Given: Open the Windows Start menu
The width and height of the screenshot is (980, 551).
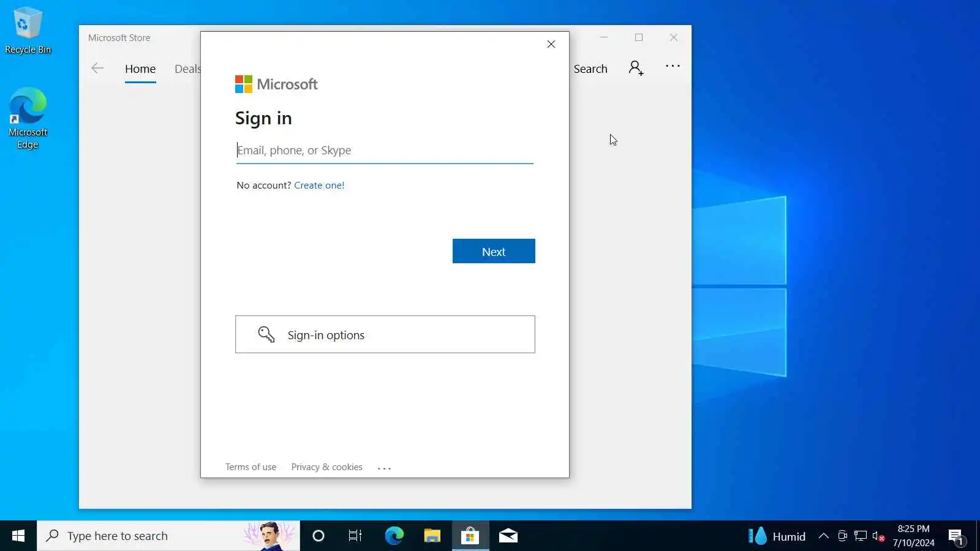Looking at the screenshot, I should coord(18,536).
